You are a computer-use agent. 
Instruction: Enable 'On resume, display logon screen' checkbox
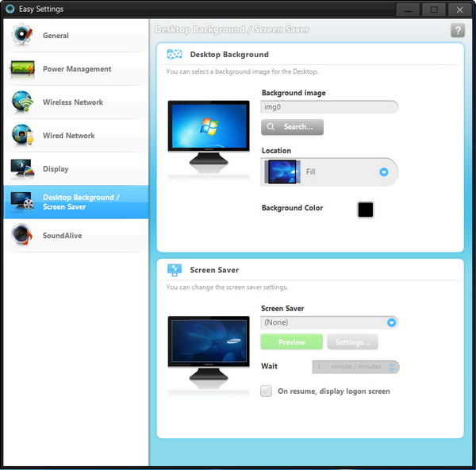coord(267,391)
